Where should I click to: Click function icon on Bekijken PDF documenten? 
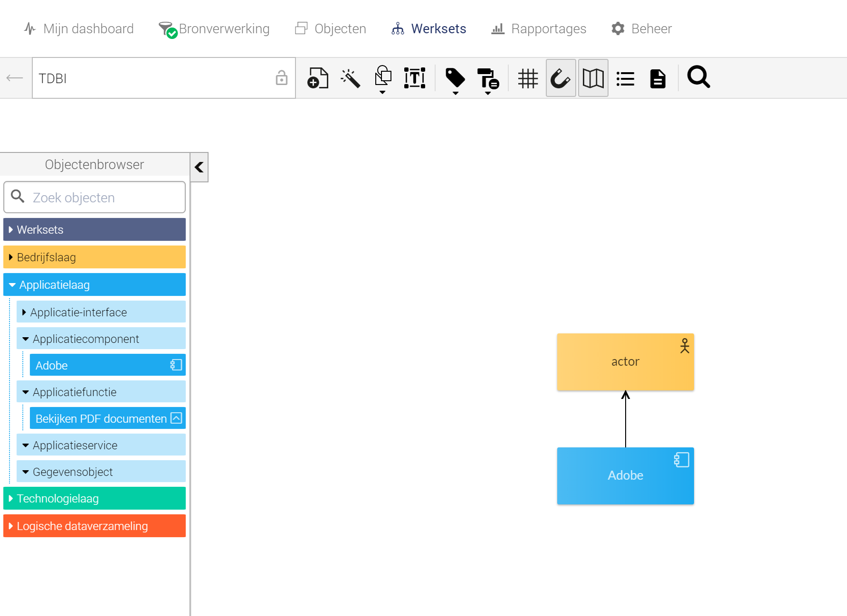(x=176, y=418)
